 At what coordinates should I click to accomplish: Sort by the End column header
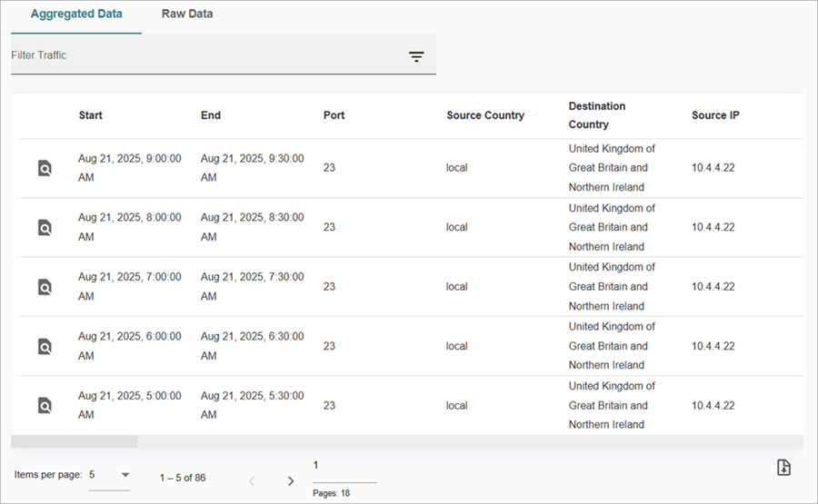(x=211, y=115)
